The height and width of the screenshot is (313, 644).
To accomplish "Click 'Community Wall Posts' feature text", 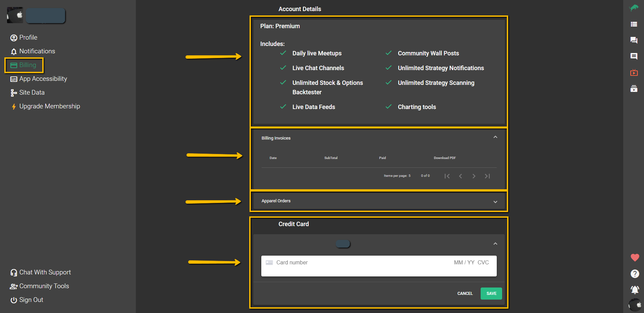I will [x=428, y=53].
